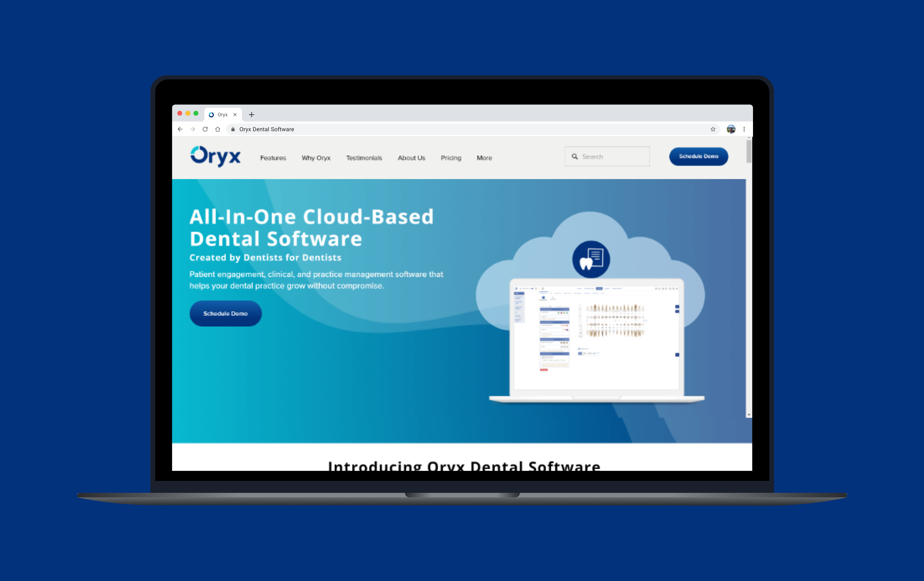Screen dimensions: 924x581
Task: Expand the More navigation menu
Action: 484,158
